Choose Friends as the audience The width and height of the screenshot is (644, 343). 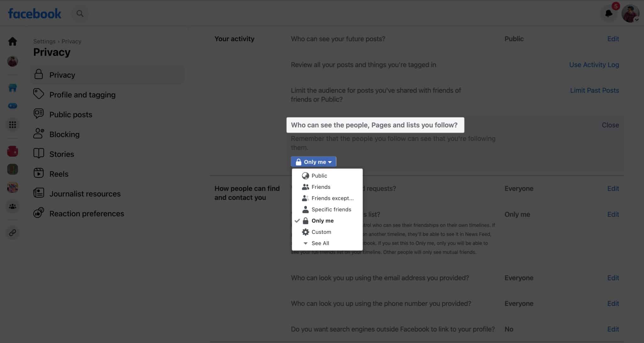pyautogui.click(x=321, y=187)
